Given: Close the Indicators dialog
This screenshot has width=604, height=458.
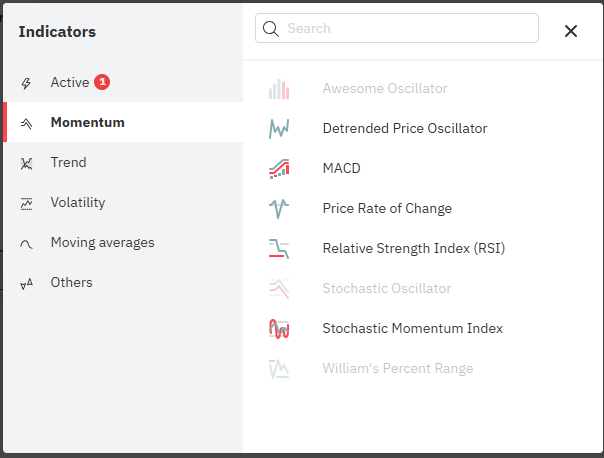Looking at the screenshot, I should coord(571,31).
